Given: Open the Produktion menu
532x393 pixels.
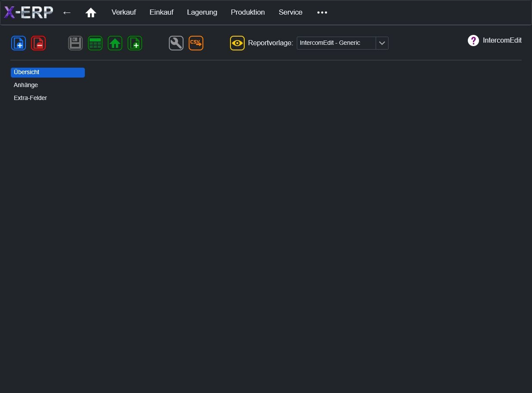Looking at the screenshot, I should point(248,12).
